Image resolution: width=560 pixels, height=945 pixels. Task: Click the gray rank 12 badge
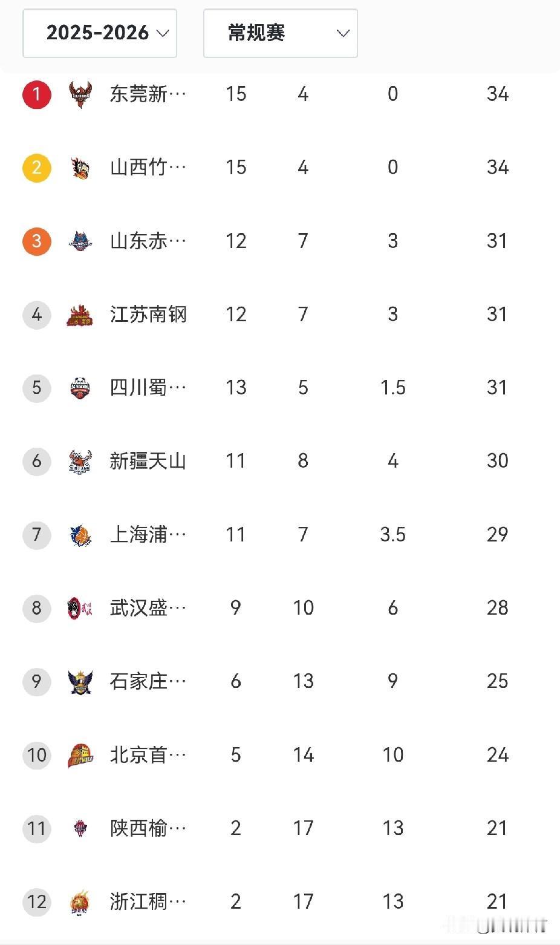[x=37, y=902]
